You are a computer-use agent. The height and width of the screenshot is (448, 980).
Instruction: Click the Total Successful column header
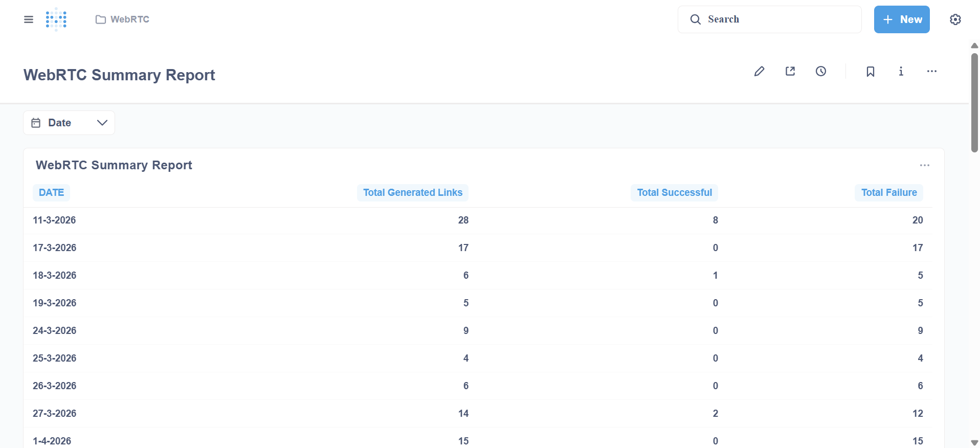tap(674, 193)
